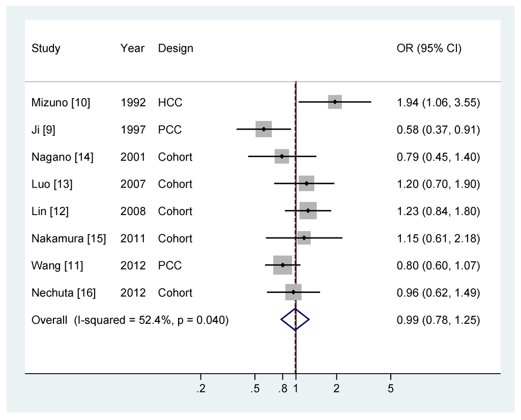The image size is (521, 420).
Task: Click the overall effect diamond marker
Action: pos(295,320)
